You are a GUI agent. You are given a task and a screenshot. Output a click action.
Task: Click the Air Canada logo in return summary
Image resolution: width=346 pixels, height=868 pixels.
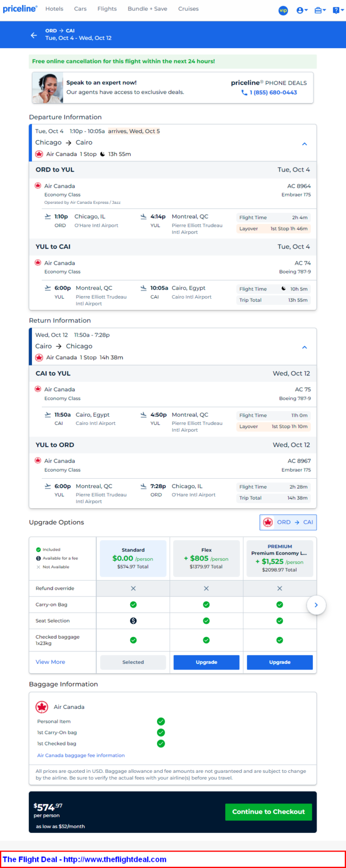tap(39, 358)
